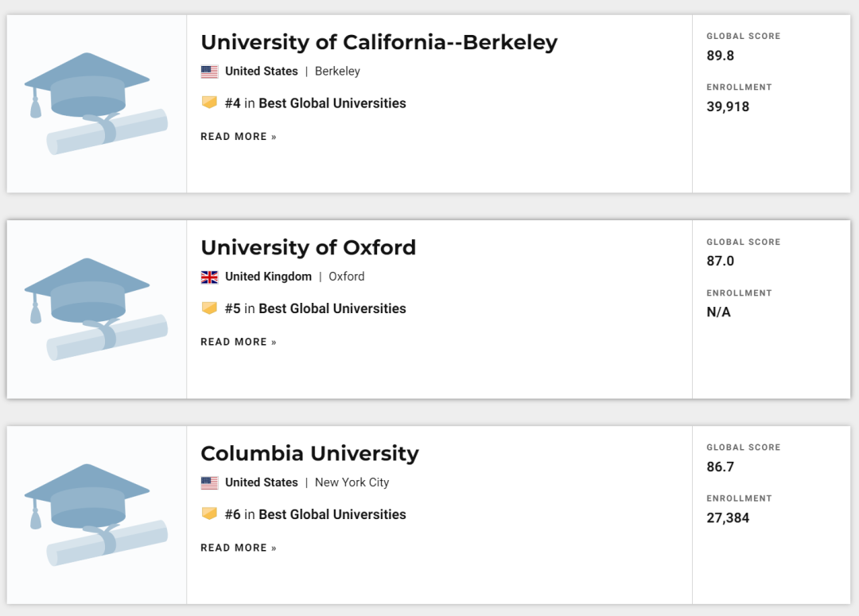Click Read More under UC Berkeley
859x616 pixels.
click(x=239, y=137)
